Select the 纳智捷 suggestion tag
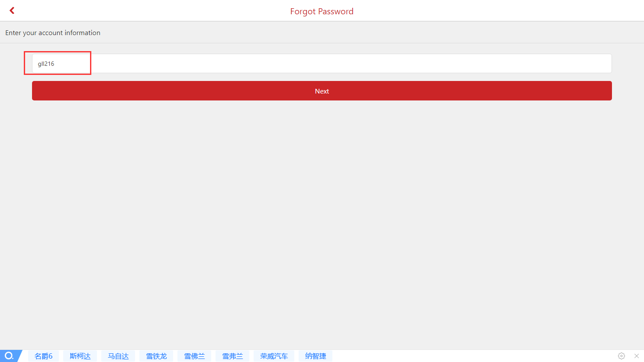 point(316,356)
